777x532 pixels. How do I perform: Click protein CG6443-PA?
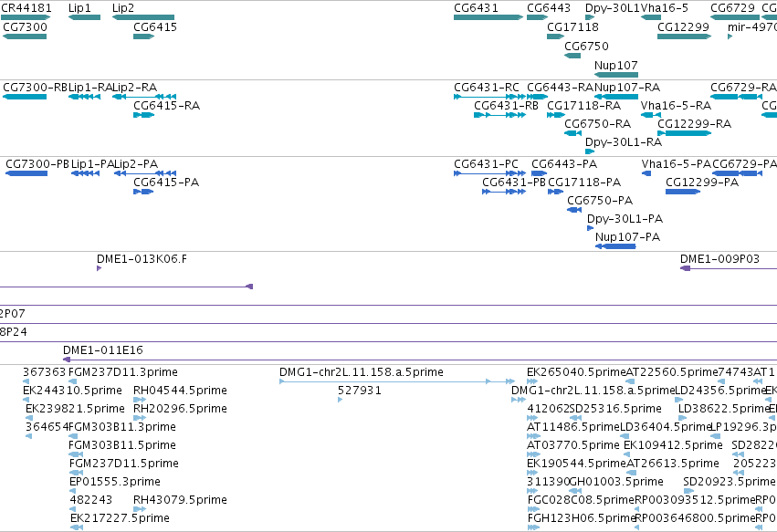pyautogui.click(x=564, y=164)
